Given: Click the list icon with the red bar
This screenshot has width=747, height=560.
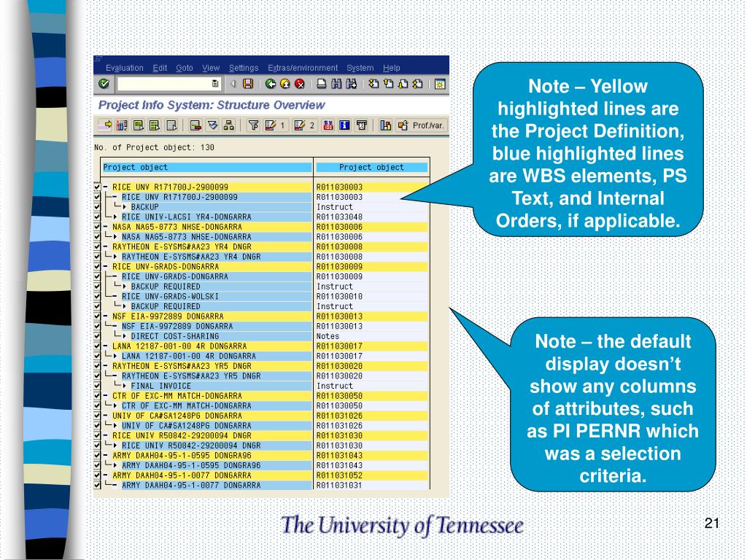Looking at the screenshot, I should coord(196,125).
